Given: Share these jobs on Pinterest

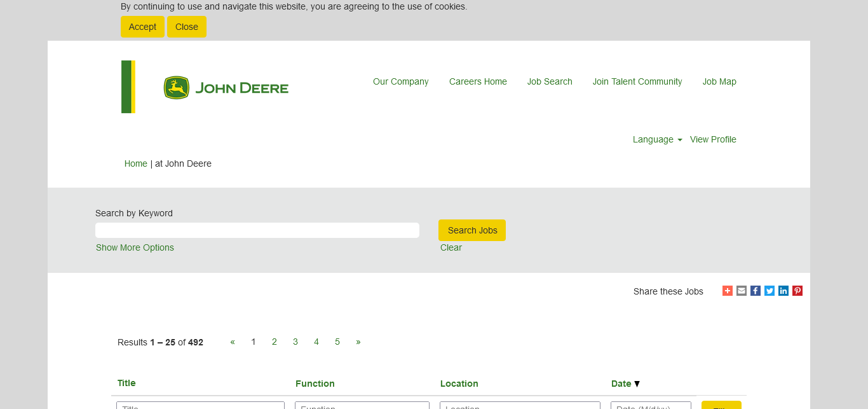Looking at the screenshot, I should pos(797,291).
